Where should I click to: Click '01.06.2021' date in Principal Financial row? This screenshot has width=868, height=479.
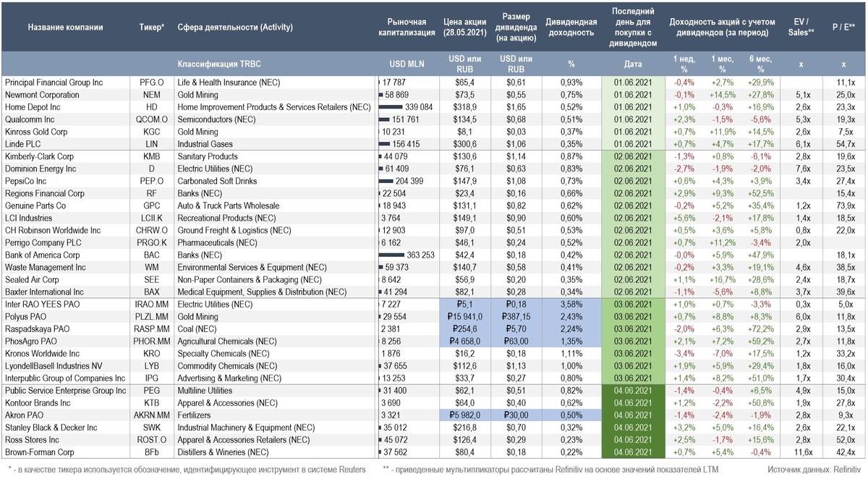tap(632, 82)
